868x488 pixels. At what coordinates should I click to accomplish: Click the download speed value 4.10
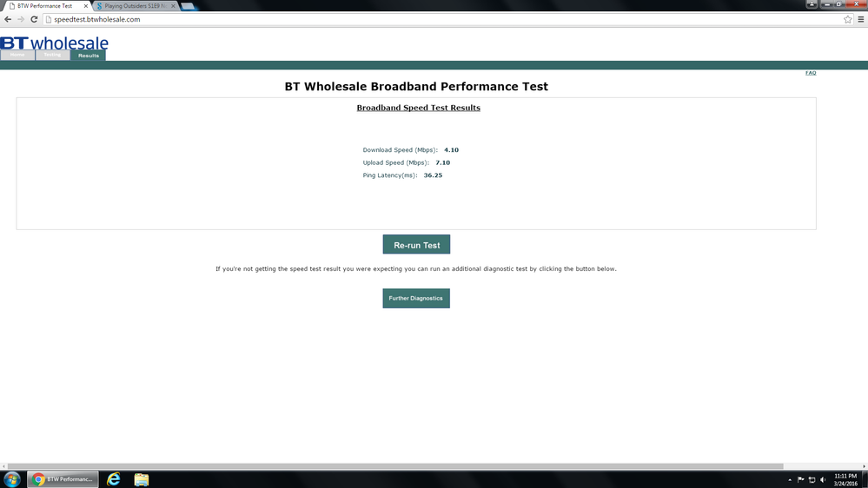451,150
